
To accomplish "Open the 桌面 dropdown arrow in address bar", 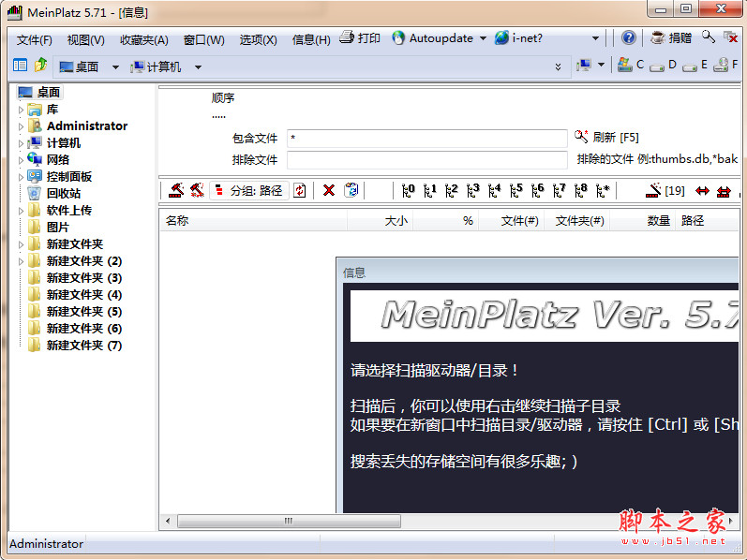I will (115, 67).
